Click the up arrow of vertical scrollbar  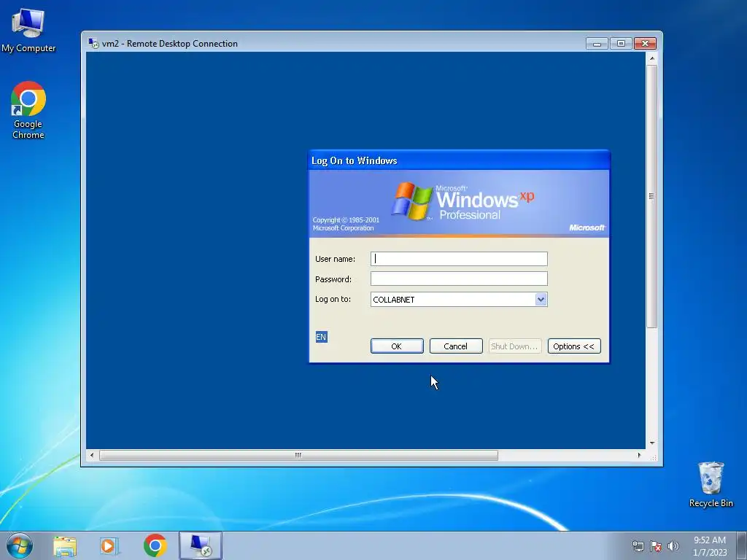(x=651, y=58)
